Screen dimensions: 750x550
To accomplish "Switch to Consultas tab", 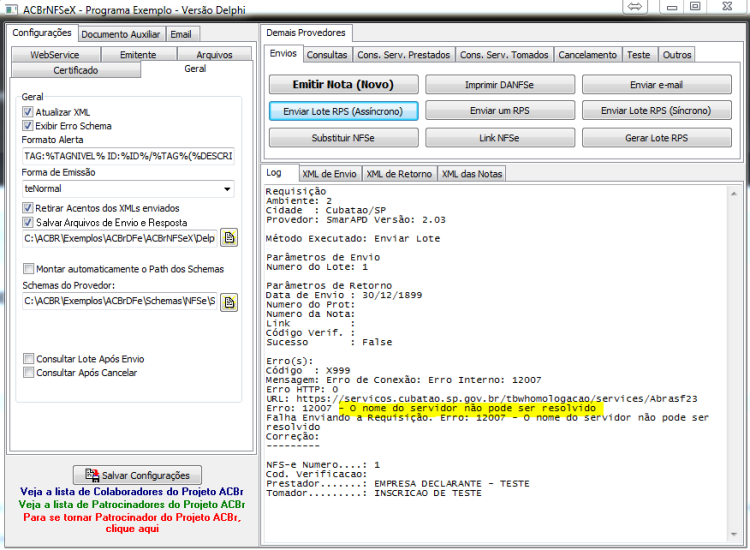I will tap(327, 55).
